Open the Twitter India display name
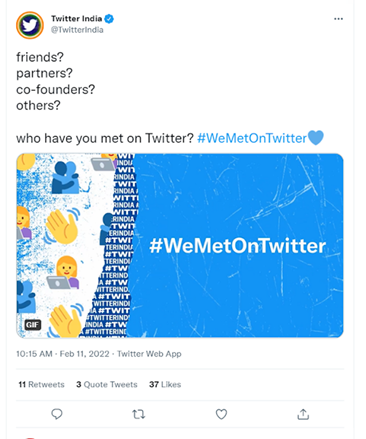Screen dimensions: 366x439 point(76,19)
